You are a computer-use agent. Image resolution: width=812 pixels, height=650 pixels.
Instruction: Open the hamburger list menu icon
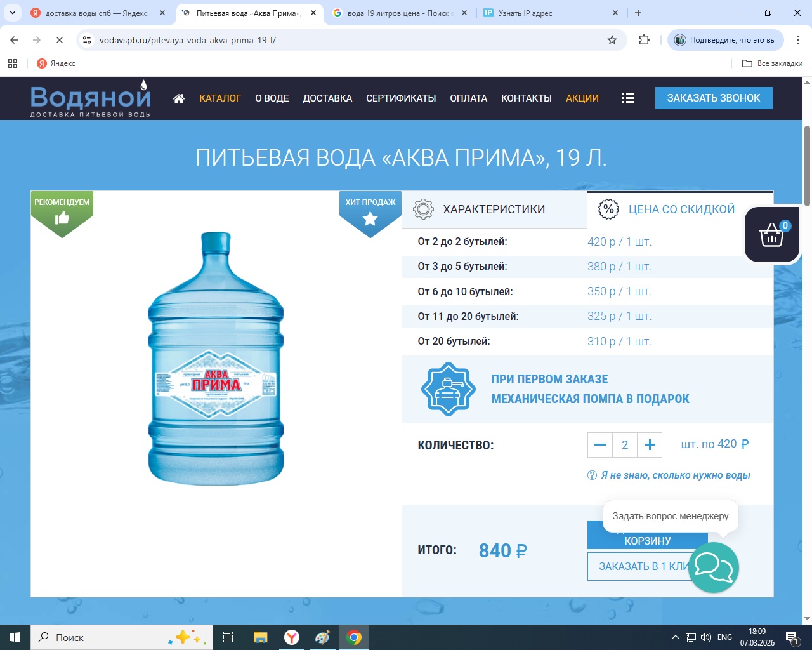628,98
